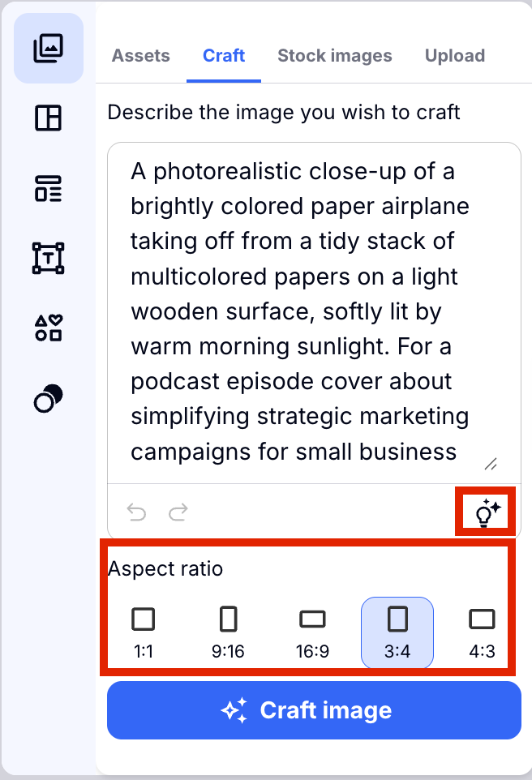Click the sections list sidebar icon
The width and height of the screenshot is (532, 780).
pyautogui.click(x=49, y=188)
